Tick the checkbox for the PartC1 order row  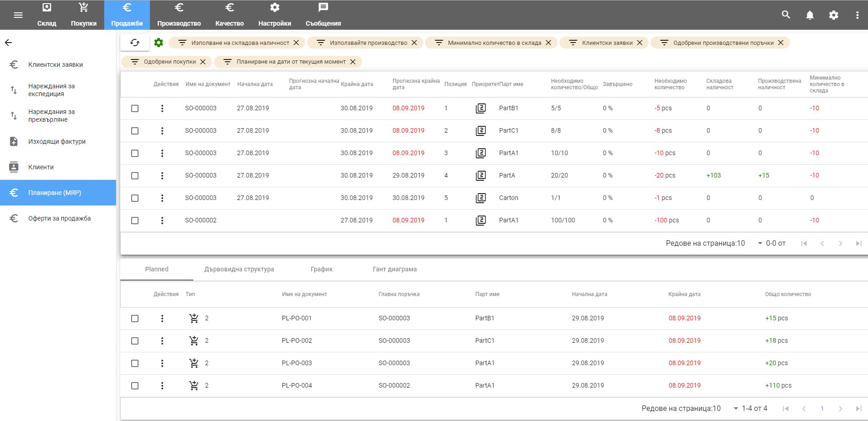tap(135, 131)
